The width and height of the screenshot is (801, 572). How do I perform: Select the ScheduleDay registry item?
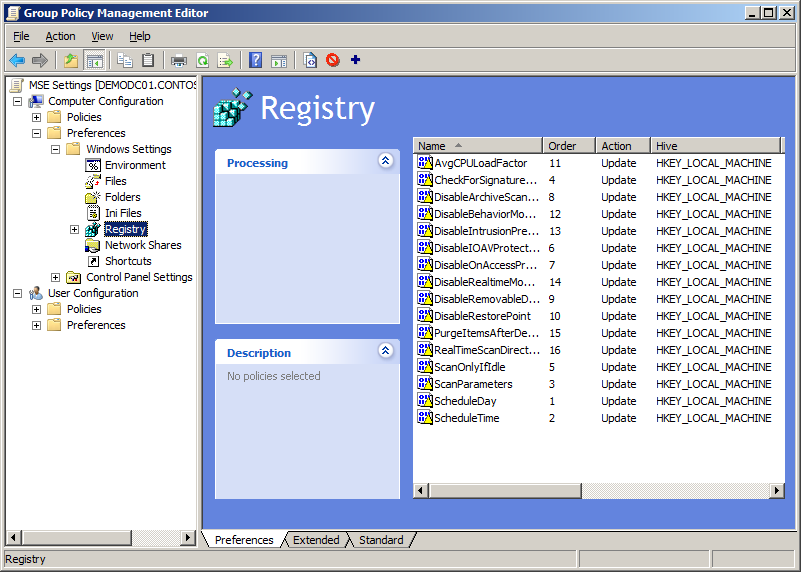(x=465, y=401)
